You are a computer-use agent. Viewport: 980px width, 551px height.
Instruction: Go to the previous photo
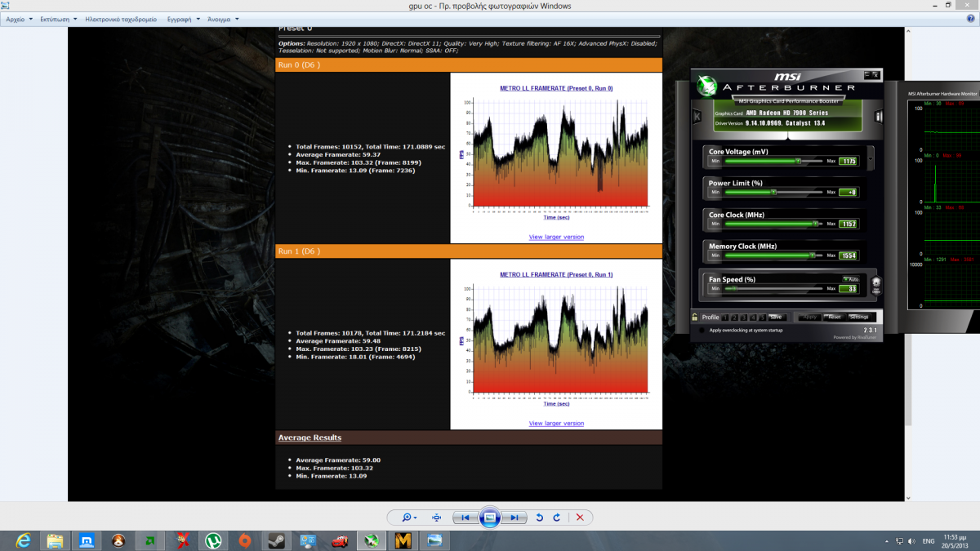coord(465,518)
